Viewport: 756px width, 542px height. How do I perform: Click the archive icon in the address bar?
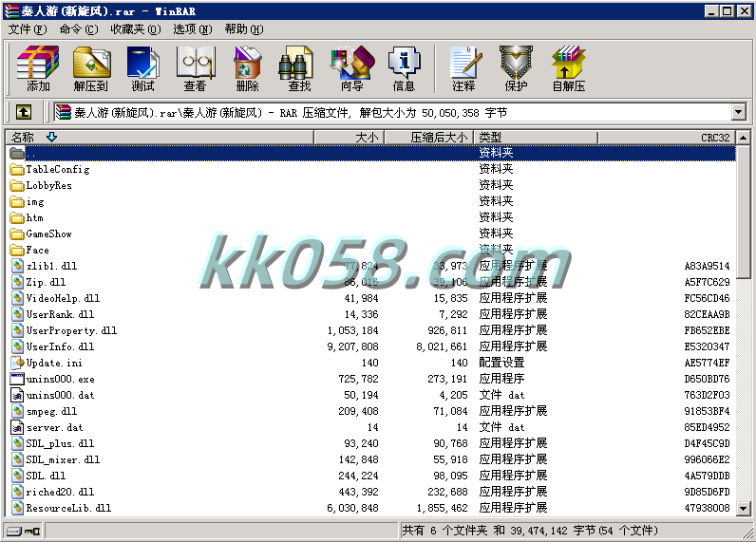[64, 112]
